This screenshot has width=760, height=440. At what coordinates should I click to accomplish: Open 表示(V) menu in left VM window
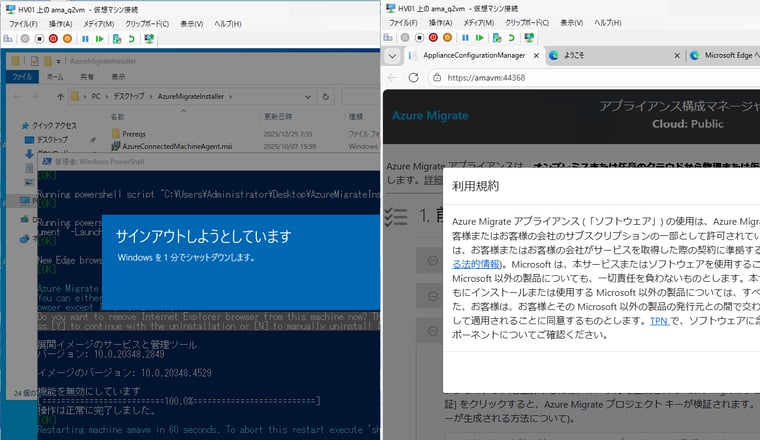(x=191, y=24)
